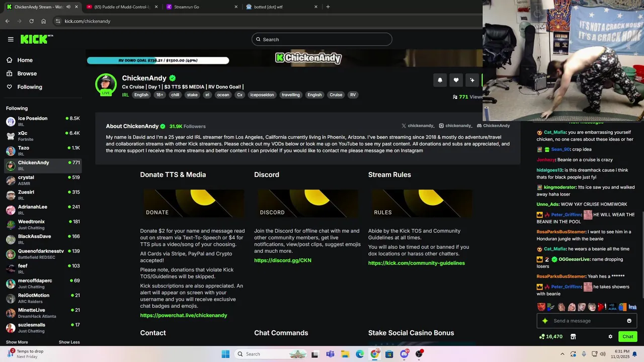The width and height of the screenshot is (644, 362).
Task: Open a new browser tab
Action: (x=328, y=7)
